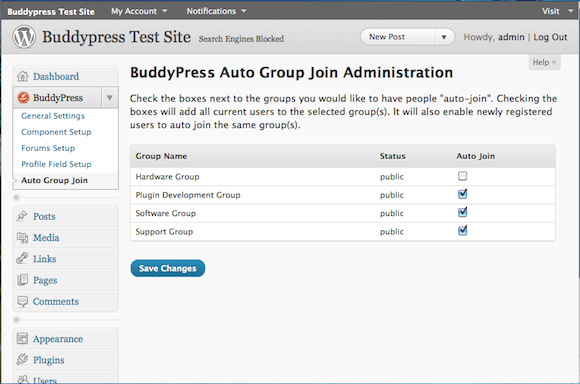This screenshot has width=580, height=384.
Task: Expand the Help tab
Action: point(544,62)
